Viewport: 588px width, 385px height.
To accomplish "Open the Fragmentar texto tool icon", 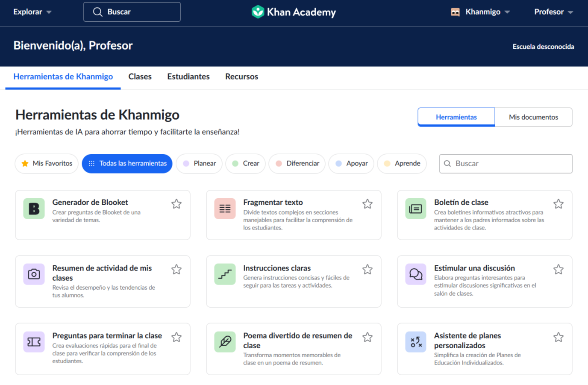I will [x=225, y=209].
